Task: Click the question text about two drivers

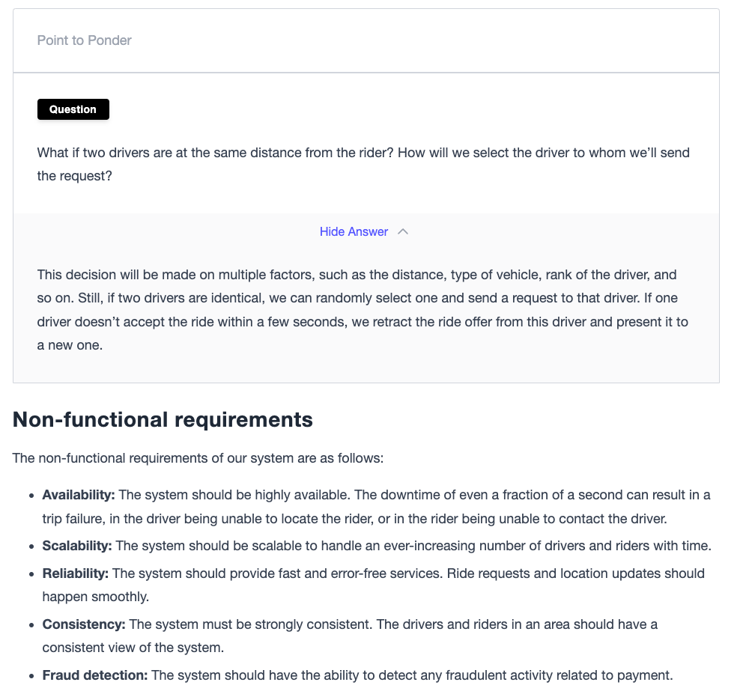Action: (x=363, y=164)
